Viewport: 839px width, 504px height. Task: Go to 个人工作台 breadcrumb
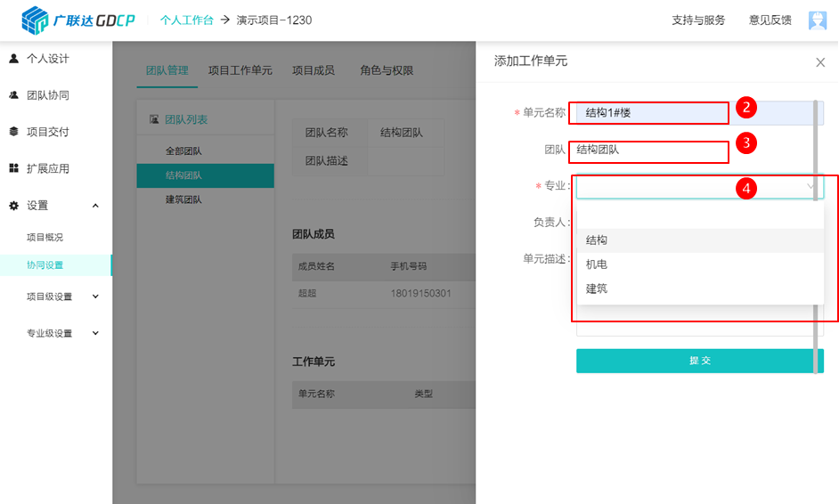pos(187,20)
